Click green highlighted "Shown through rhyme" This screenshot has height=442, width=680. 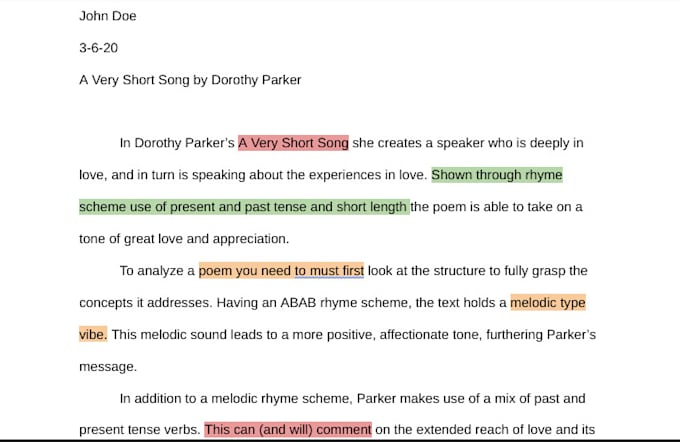[497, 175]
